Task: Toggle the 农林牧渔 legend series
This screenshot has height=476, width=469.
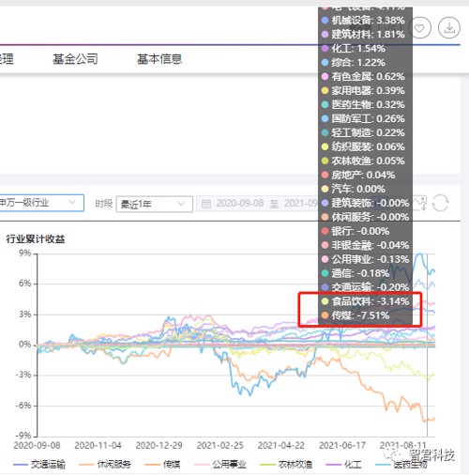Action: click(x=286, y=465)
